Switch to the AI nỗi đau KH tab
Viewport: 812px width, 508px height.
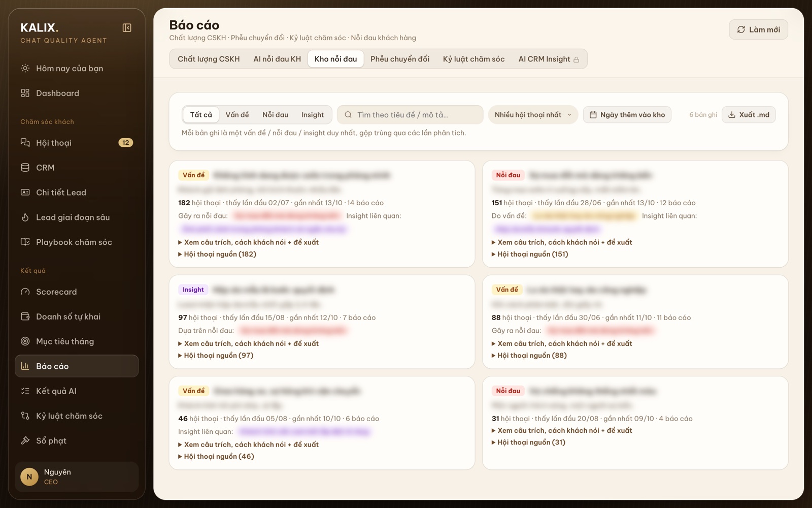pos(277,59)
